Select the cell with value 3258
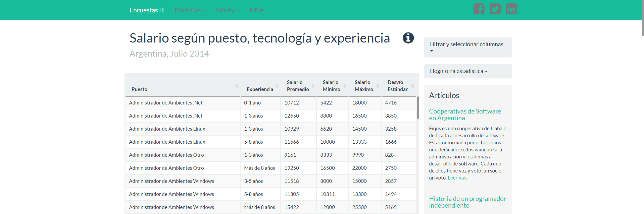 tap(399, 129)
